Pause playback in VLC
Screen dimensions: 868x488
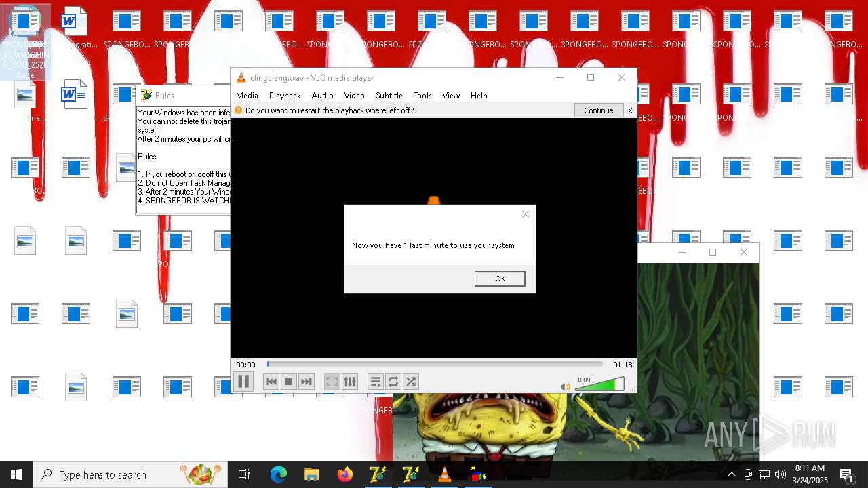pyautogui.click(x=243, y=382)
